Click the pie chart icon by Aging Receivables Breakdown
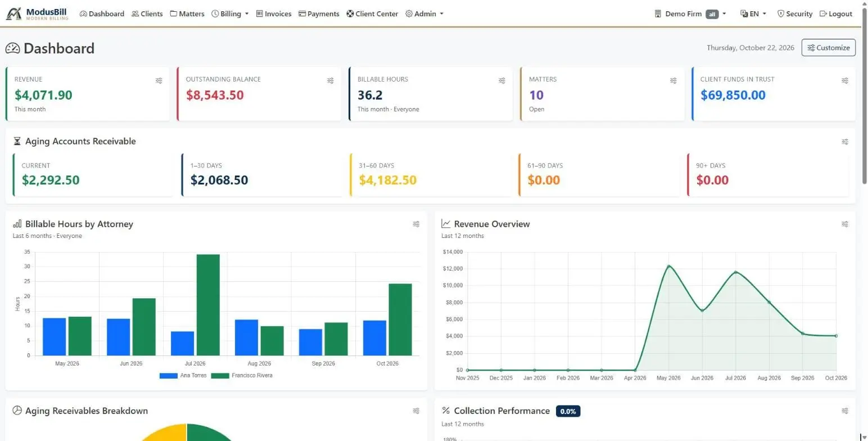Screen dimensions: 868x441 tap(17, 411)
